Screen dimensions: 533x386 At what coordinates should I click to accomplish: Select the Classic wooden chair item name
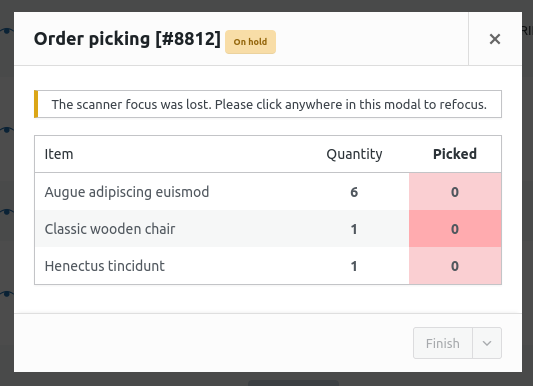110,229
